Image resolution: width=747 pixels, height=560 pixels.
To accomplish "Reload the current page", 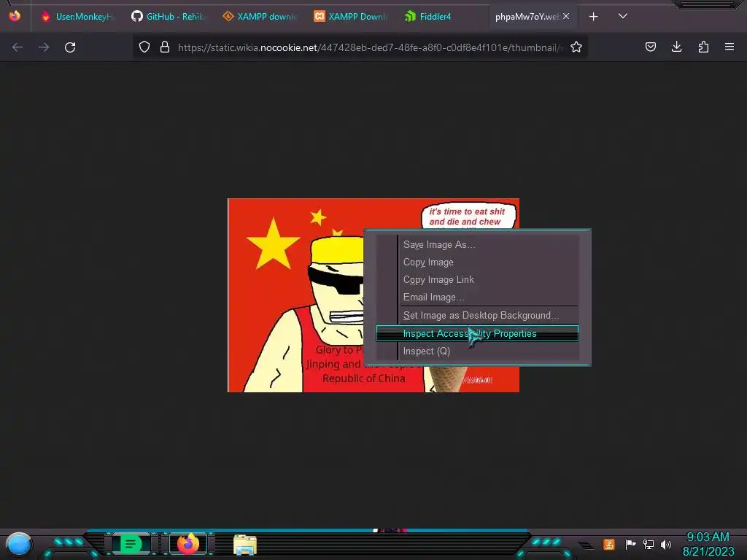I will click(x=70, y=47).
